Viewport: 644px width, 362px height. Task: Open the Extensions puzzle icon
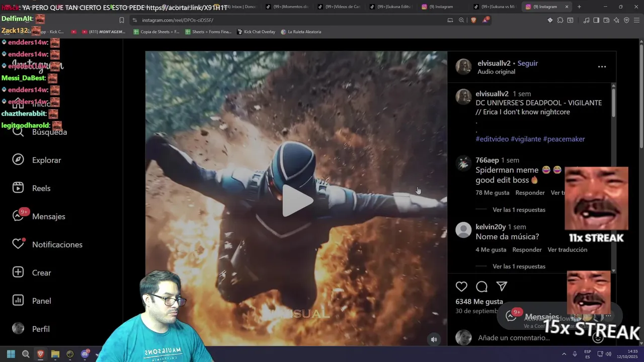(560, 20)
